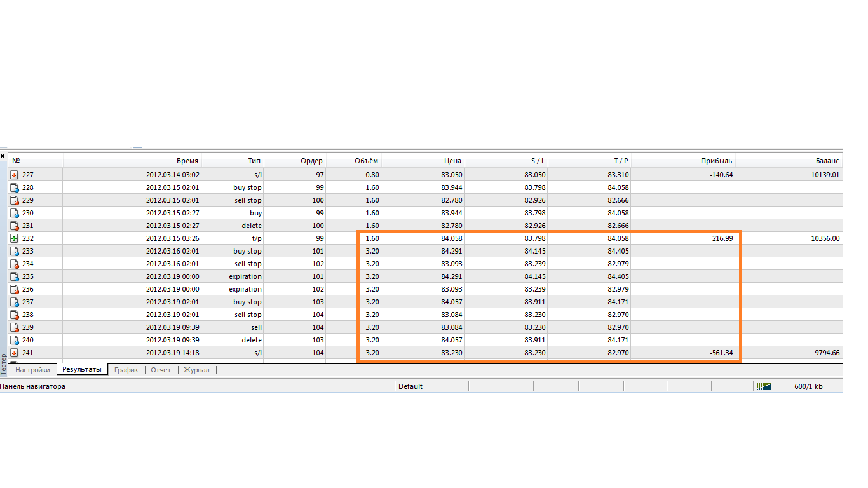Viewport: 868px width, 488px height.
Task: Close the Tester panel with the x
Action: coord(3,156)
